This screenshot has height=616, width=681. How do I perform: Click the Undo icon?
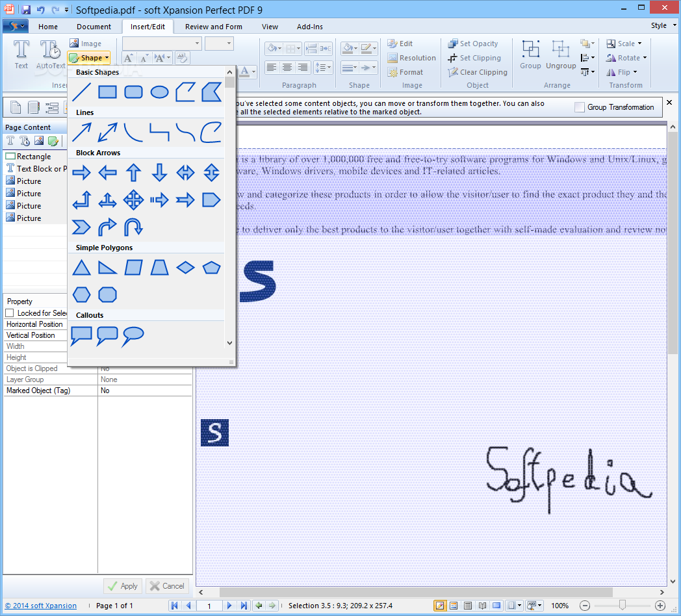pyautogui.click(x=41, y=10)
